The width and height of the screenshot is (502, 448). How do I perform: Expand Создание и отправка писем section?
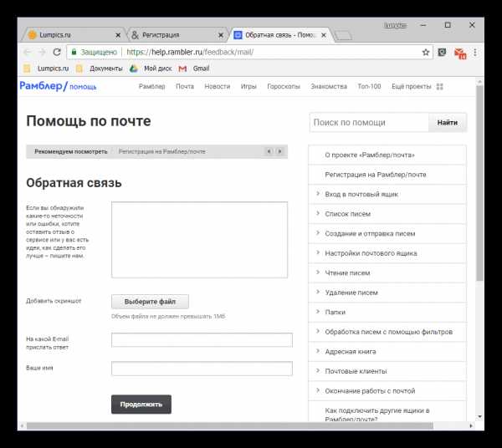[387, 234]
